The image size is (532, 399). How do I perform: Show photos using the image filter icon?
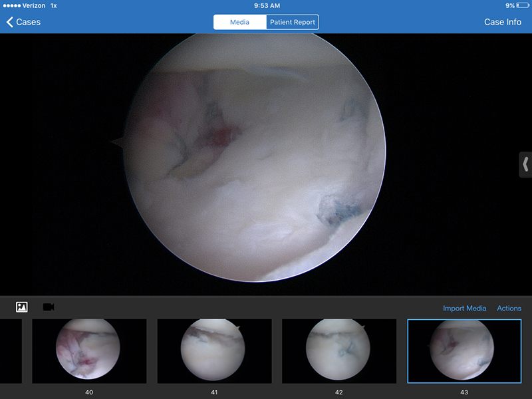pyautogui.click(x=22, y=307)
